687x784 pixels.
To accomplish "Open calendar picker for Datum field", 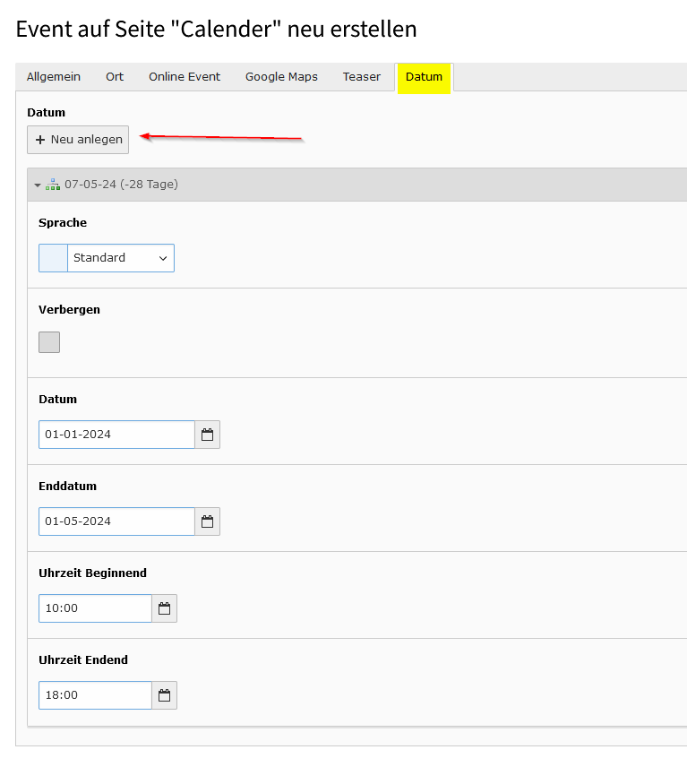I will (x=207, y=435).
